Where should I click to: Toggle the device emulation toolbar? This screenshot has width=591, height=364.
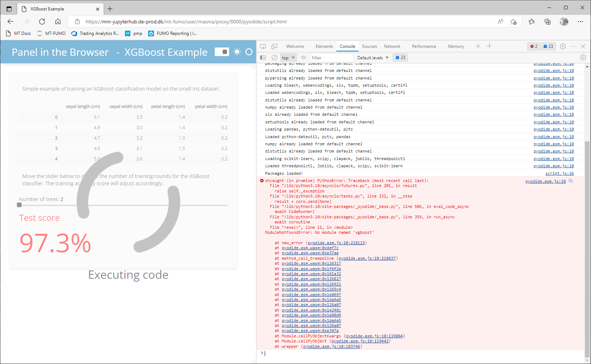275,46
